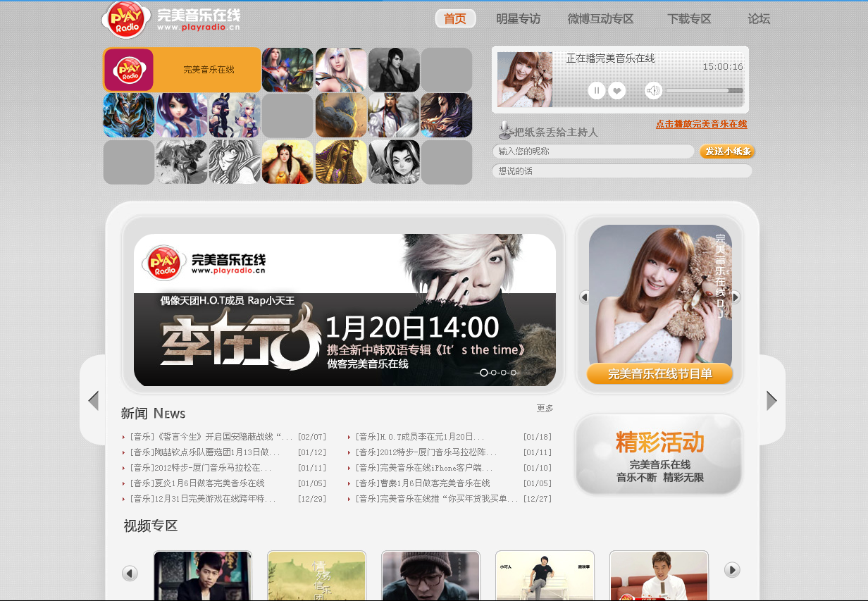The image size is (868, 601).
Task: Mute the player via the speaker icon
Action: coord(653,90)
